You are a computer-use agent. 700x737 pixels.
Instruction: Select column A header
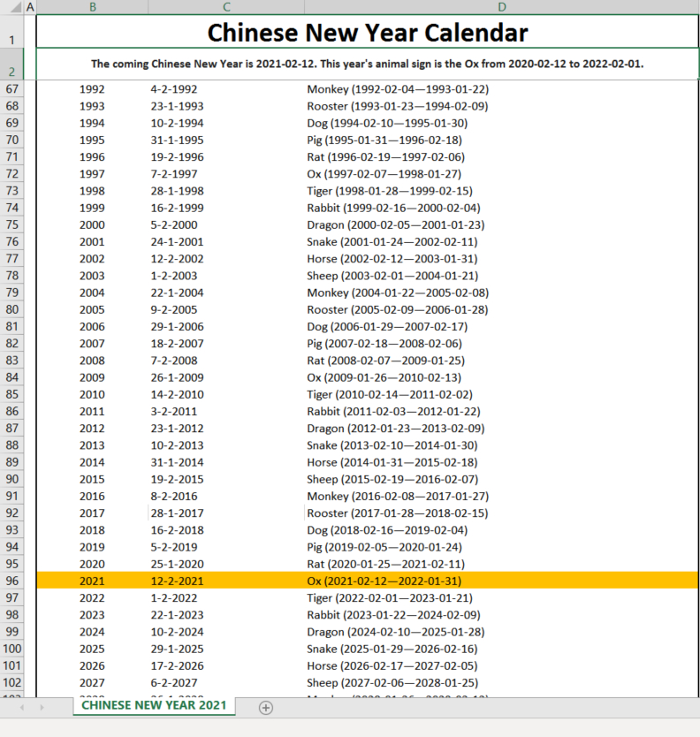point(30,7)
